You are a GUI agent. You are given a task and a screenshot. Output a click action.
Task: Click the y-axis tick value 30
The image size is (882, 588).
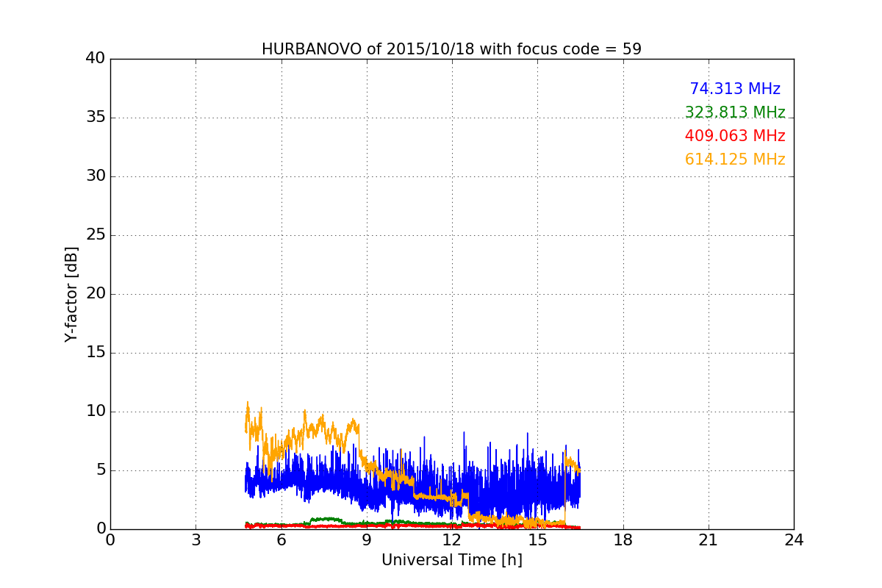tap(96, 176)
